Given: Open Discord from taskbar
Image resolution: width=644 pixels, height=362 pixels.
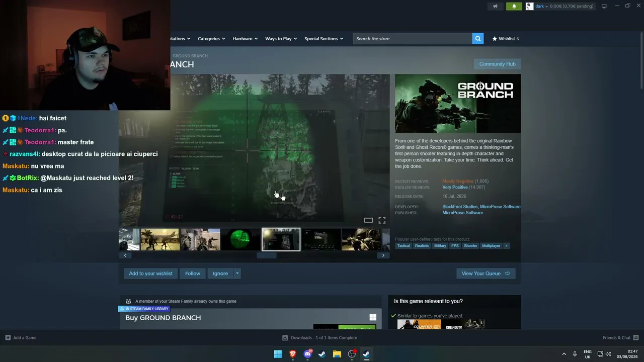Looking at the screenshot, I should pos(307,354).
